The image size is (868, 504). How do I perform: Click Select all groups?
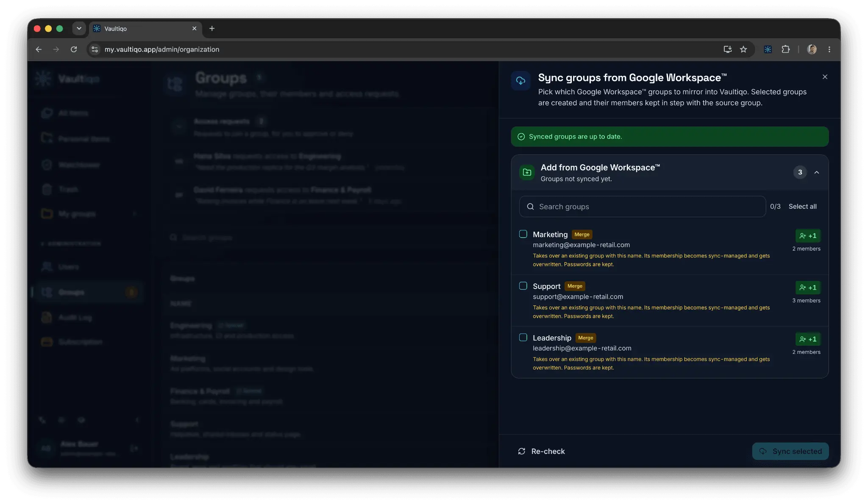(x=802, y=207)
